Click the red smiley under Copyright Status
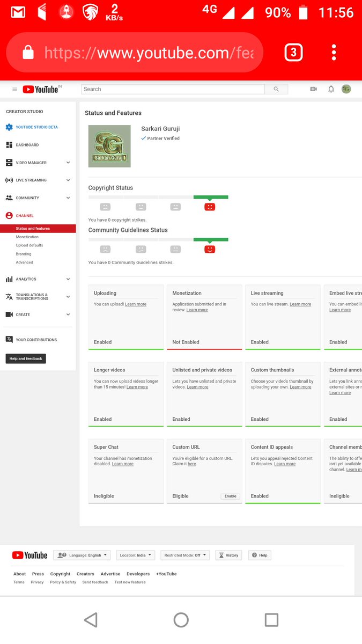This screenshot has height=644, width=362. (x=210, y=207)
